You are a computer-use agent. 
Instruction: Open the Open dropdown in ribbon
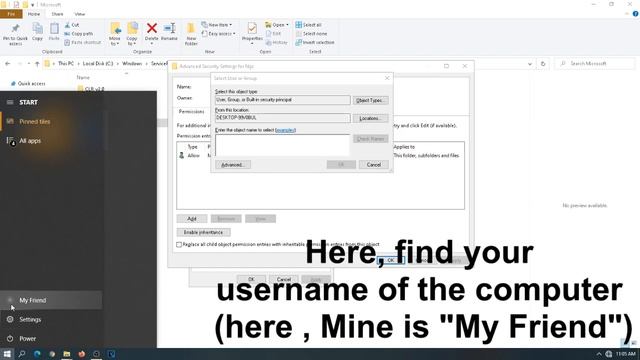click(x=287, y=25)
